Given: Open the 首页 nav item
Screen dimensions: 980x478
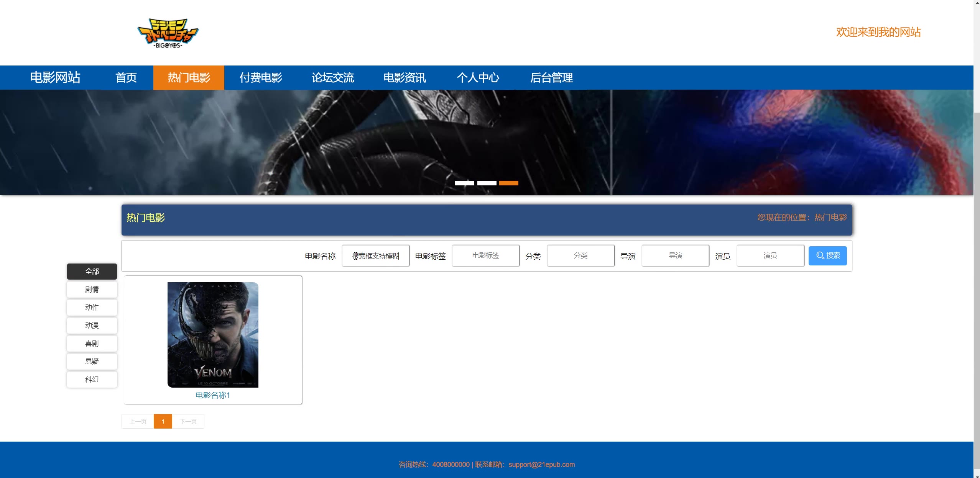Looking at the screenshot, I should pyautogui.click(x=126, y=78).
